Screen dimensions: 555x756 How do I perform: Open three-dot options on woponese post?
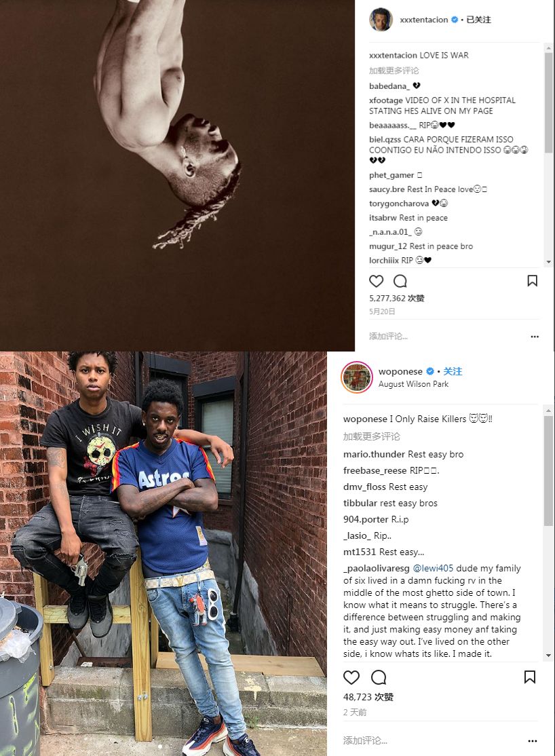[533, 741]
